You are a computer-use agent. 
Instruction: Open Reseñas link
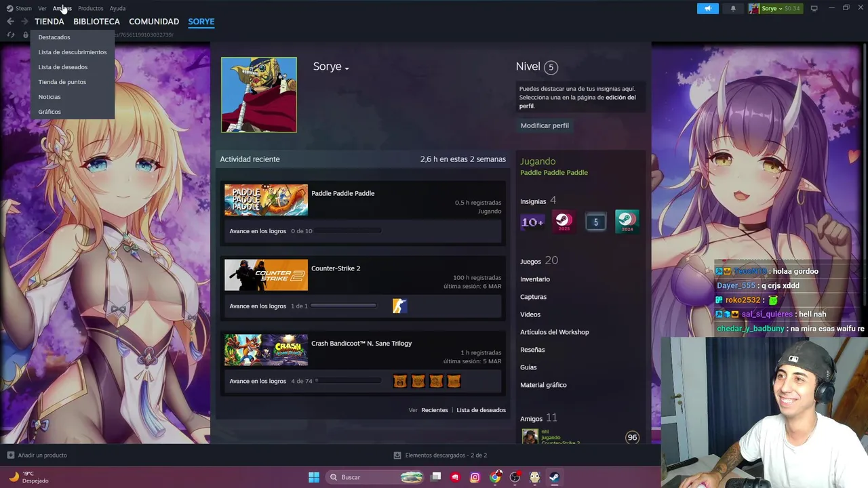tap(532, 350)
